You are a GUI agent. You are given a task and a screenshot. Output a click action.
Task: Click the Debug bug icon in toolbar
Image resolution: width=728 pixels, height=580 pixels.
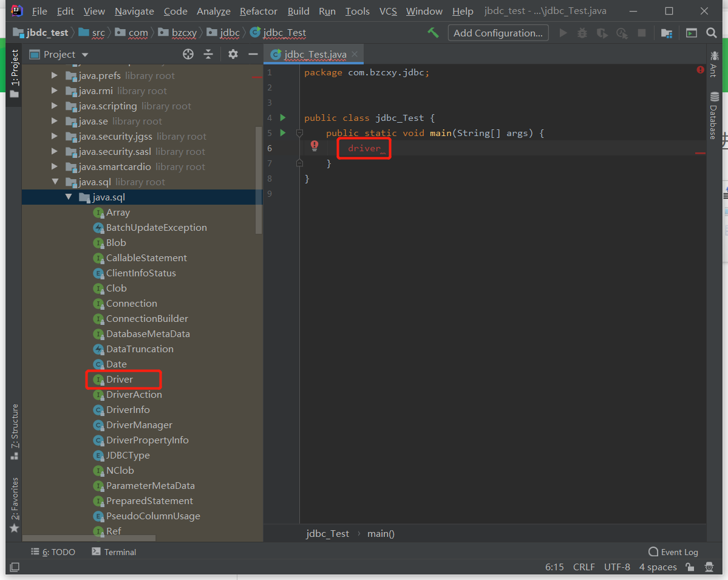(582, 33)
